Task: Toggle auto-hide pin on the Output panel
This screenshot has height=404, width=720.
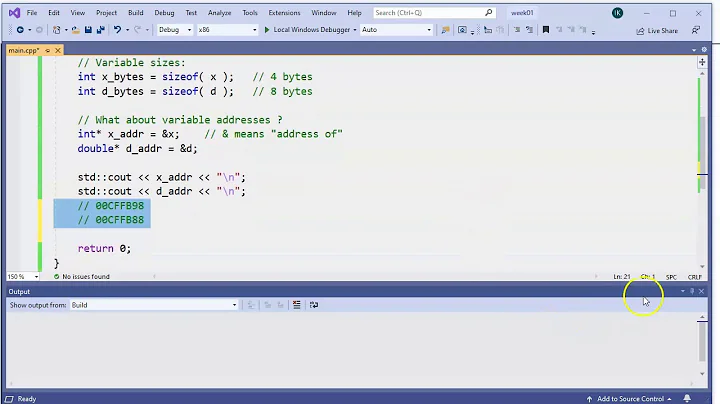Action: 692,291
